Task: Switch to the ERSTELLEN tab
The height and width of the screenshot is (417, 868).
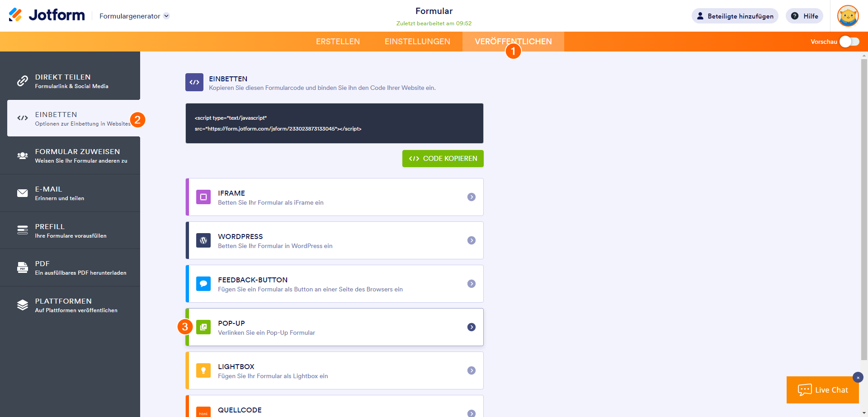Action: [338, 42]
